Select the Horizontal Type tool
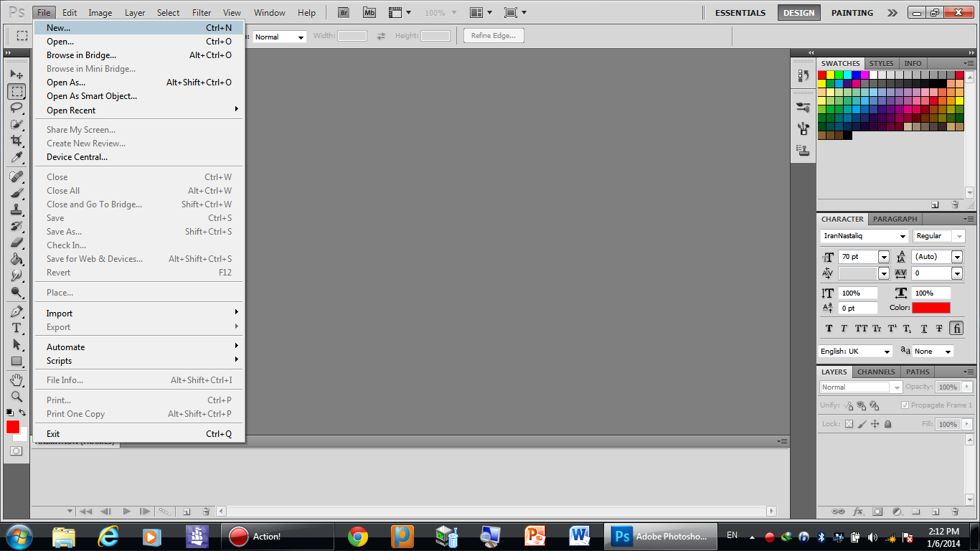This screenshot has height=551, width=980. pyautogui.click(x=17, y=328)
